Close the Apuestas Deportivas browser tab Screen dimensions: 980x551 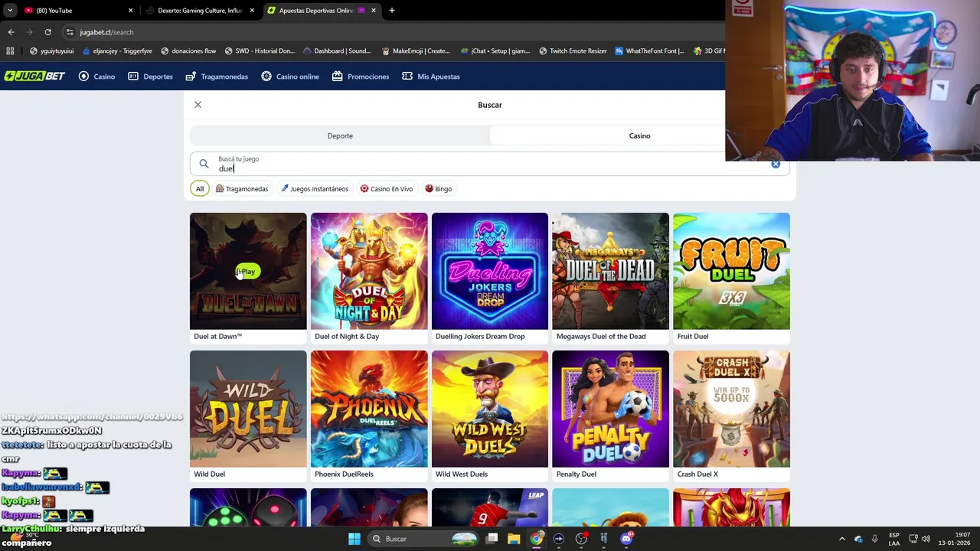pos(374,11)
